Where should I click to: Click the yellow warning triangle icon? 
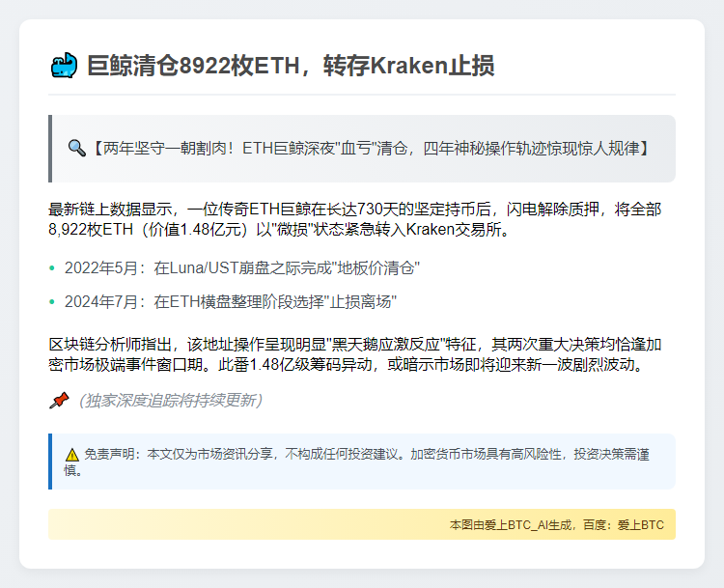72,455
